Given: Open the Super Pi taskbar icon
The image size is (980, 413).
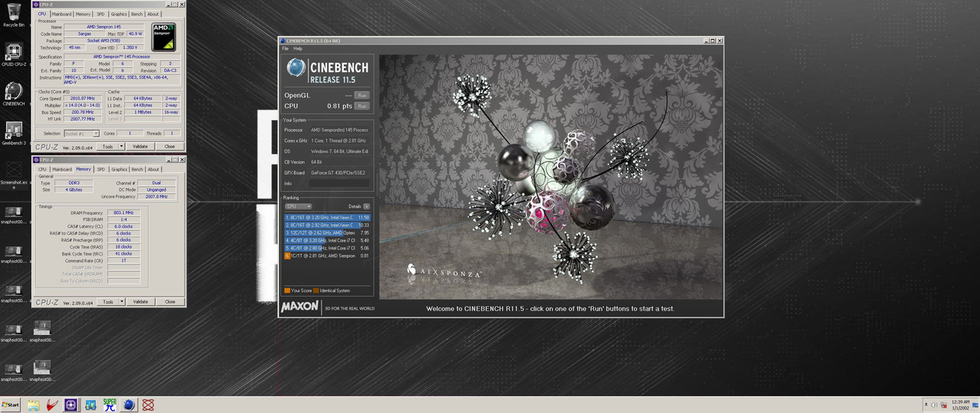Looking at the screenshot, I should coord(109,405).
